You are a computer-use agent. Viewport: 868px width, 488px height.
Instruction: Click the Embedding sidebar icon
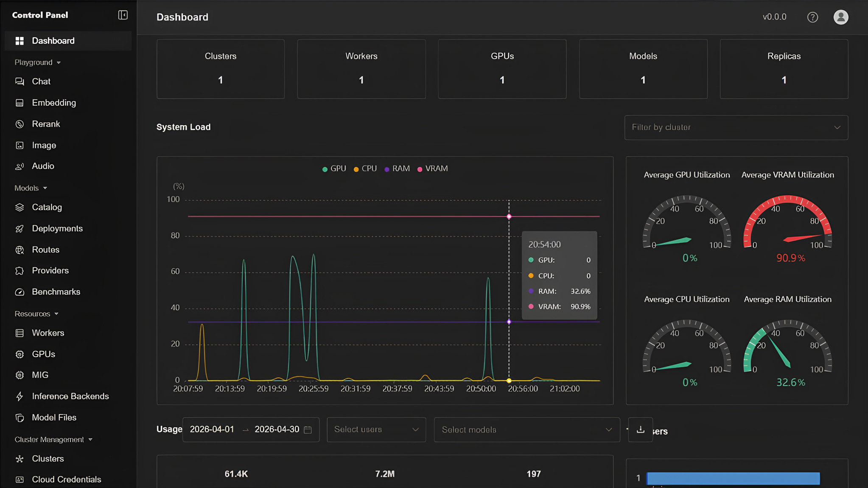pyautogui.click(x=20, y=103)
